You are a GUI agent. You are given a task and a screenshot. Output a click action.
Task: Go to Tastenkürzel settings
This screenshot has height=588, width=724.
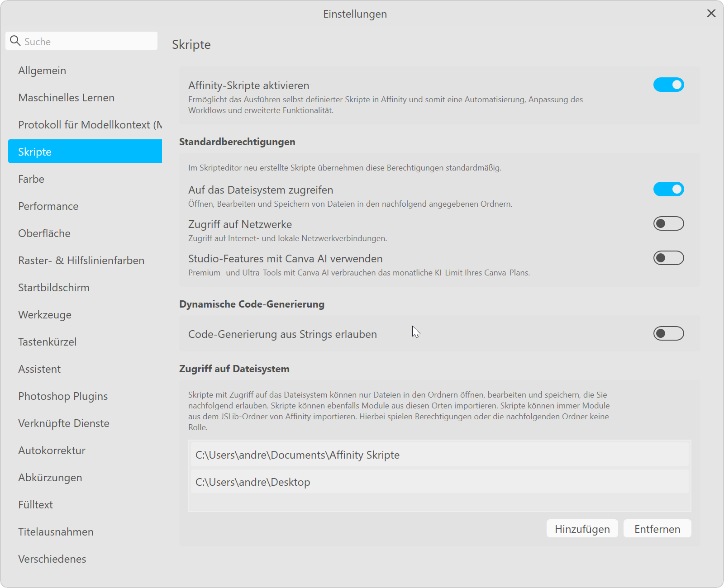pyautogui.click(x=85, y=342)
